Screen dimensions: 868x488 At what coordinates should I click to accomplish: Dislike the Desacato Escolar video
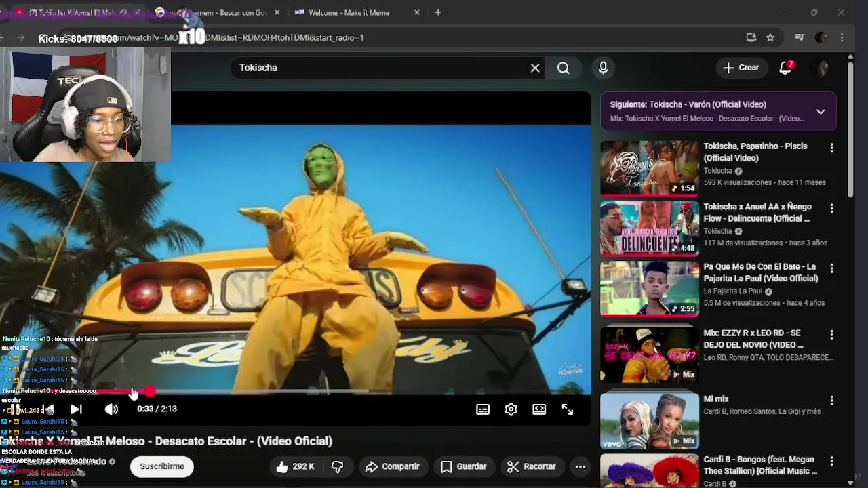point(338,466)
